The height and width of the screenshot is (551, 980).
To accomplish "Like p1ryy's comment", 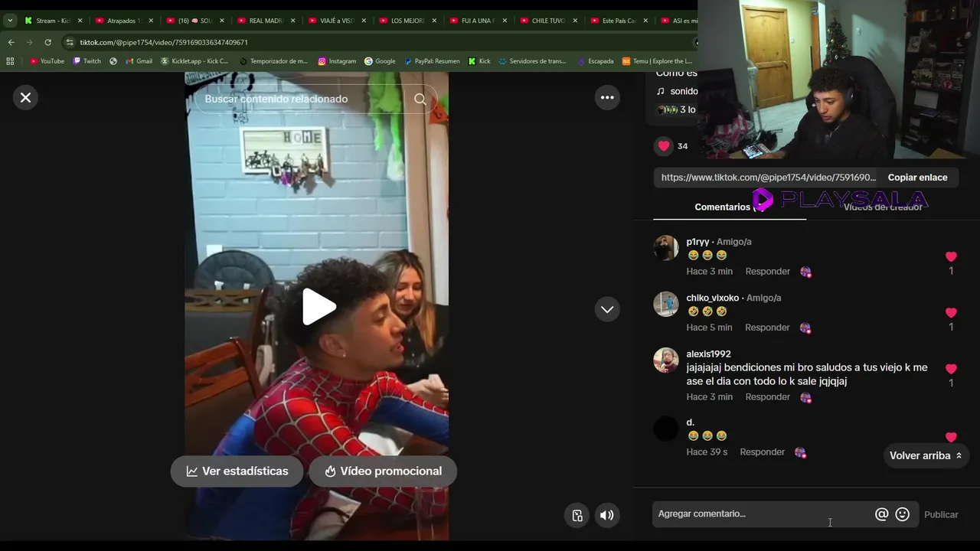I will tap(951, 257).
